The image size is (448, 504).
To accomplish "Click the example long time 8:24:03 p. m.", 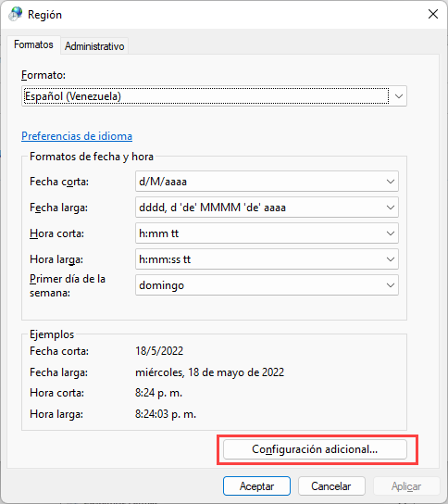I will pos(166,414).
